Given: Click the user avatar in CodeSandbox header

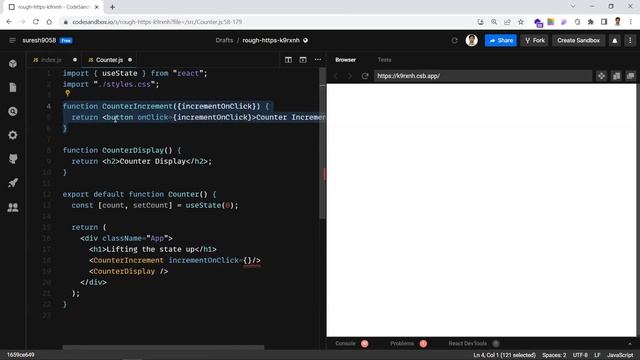Looking at the screenshot, I should [x=471, y=40].
